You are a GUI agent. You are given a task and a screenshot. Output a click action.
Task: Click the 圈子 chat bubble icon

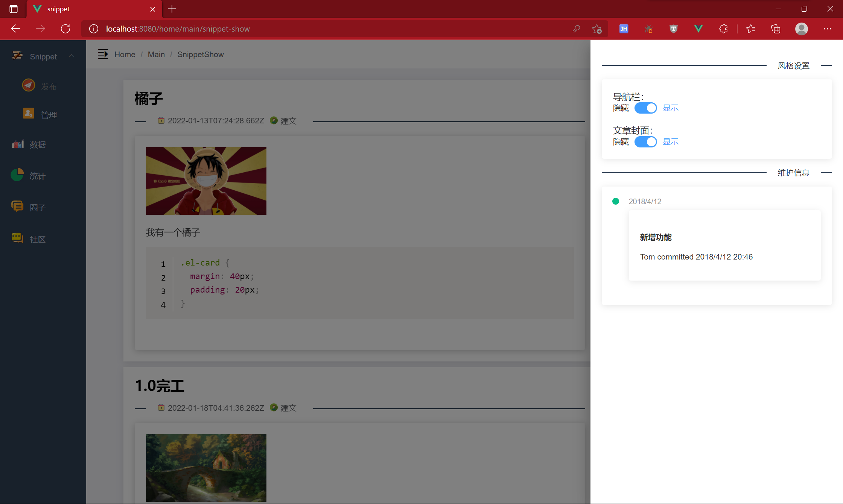coord(17,206)
